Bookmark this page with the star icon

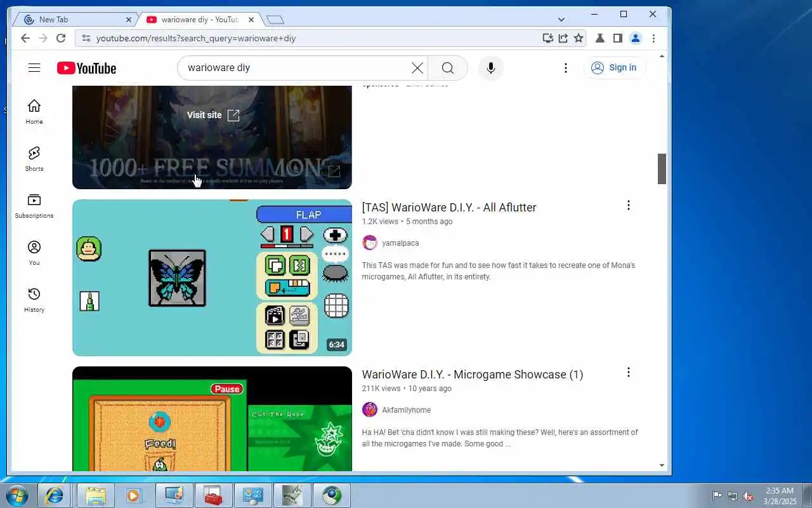(x=579, y=38)
